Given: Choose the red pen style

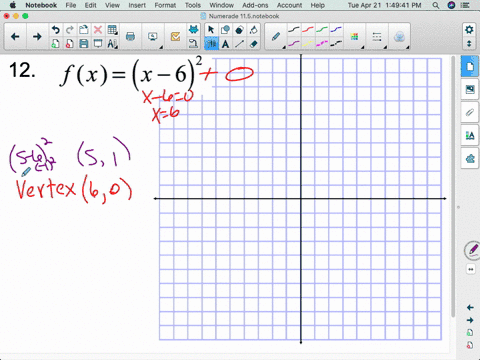Looking at the screenshot, I should [x=308, y=30].
